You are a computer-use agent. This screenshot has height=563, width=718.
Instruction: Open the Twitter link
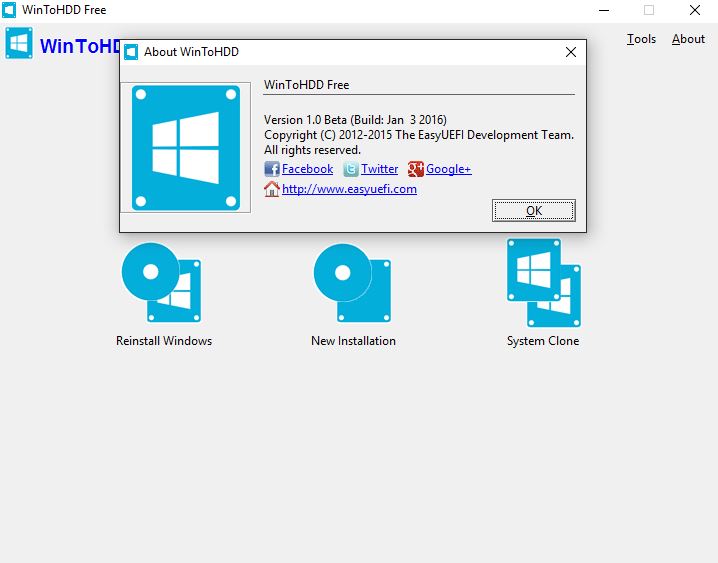[379, 169]
